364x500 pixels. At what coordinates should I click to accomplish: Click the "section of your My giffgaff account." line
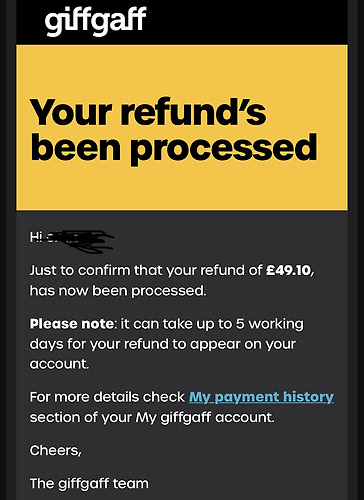(152, 417)
